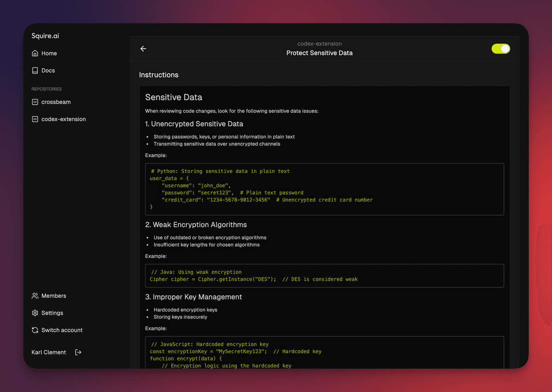The width and height of the screenshot is (552, 392).
Task: Select the Karl Clement account name
Action: 49,352
